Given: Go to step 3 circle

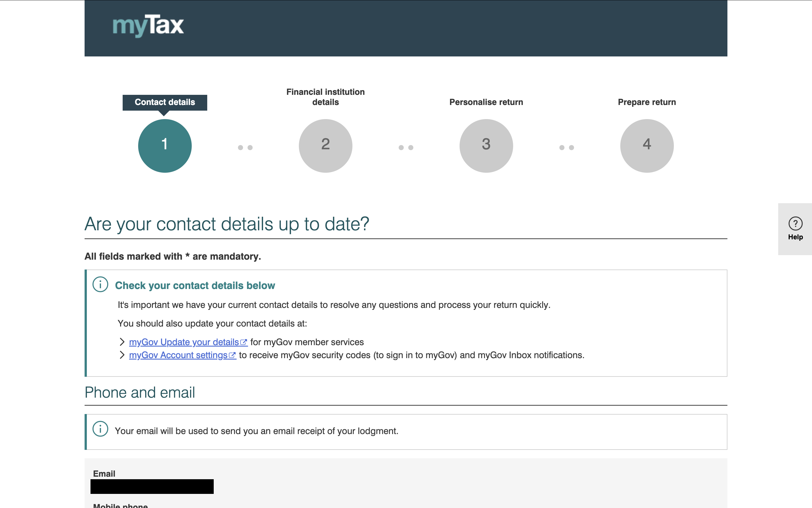Looking at the screenshot, I should pos(486,146).
